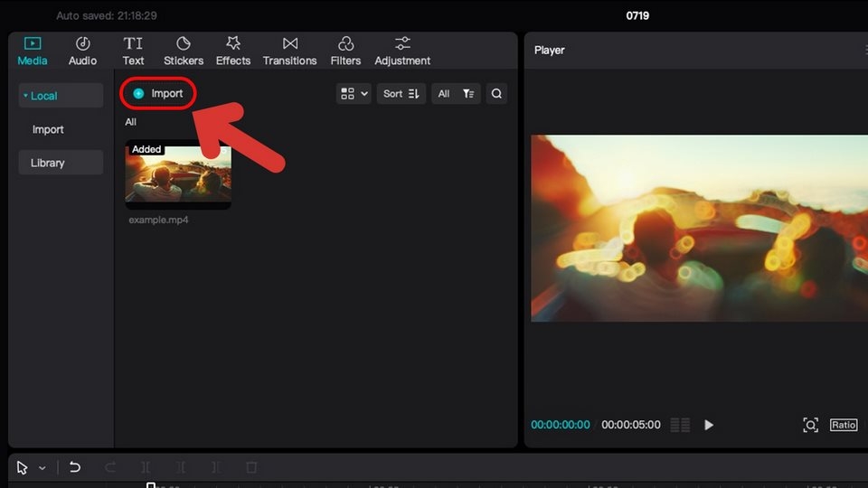Open the Effects panel
The width and height of the screenshot is (868, 488).
(233, 51)
